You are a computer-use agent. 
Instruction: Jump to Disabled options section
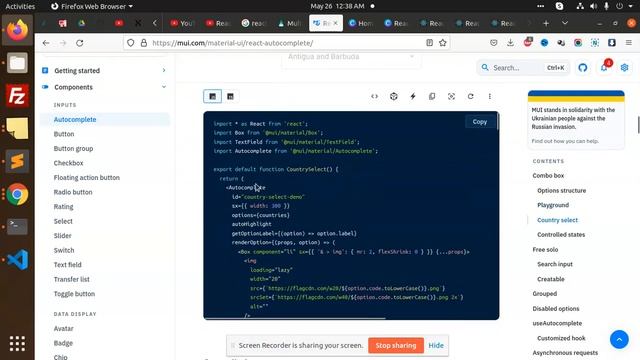tap(556, 309)
